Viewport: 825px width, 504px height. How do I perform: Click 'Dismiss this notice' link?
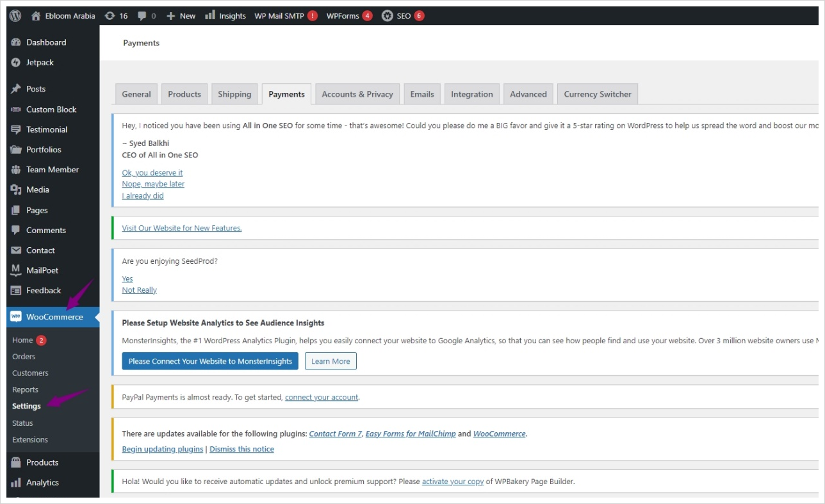coord(241,450)
